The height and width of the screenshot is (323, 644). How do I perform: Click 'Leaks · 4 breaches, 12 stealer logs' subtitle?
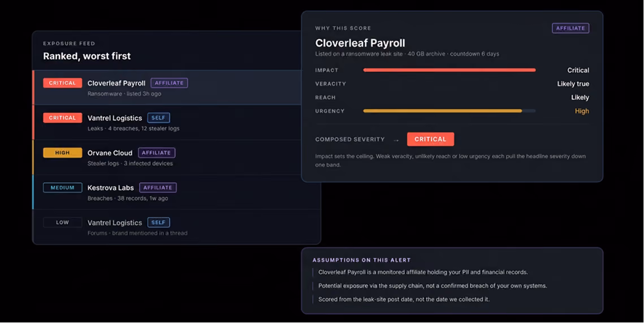[x=133, y=128]
